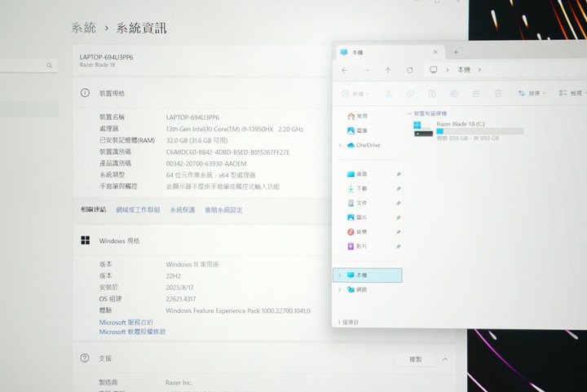Click the Rename icon in Explorer toolbar
Viewport: 587px width, 392px height.
454,94
